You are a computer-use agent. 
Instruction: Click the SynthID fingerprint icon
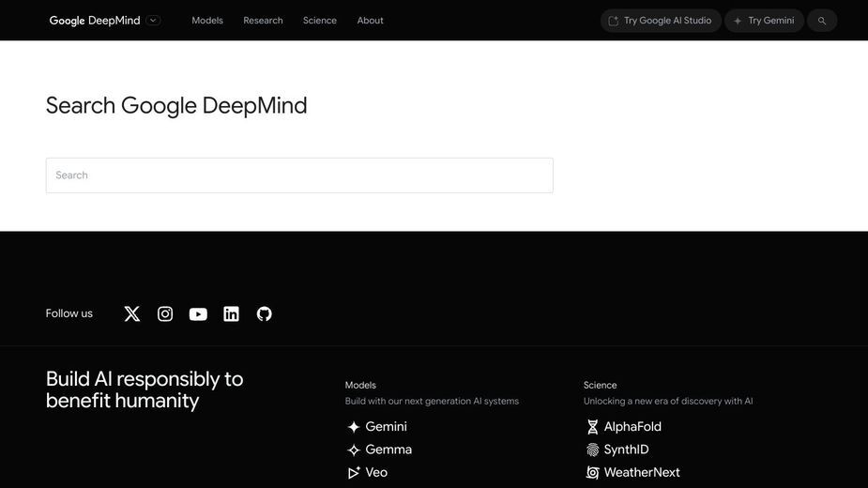click(x=592, y=450)
